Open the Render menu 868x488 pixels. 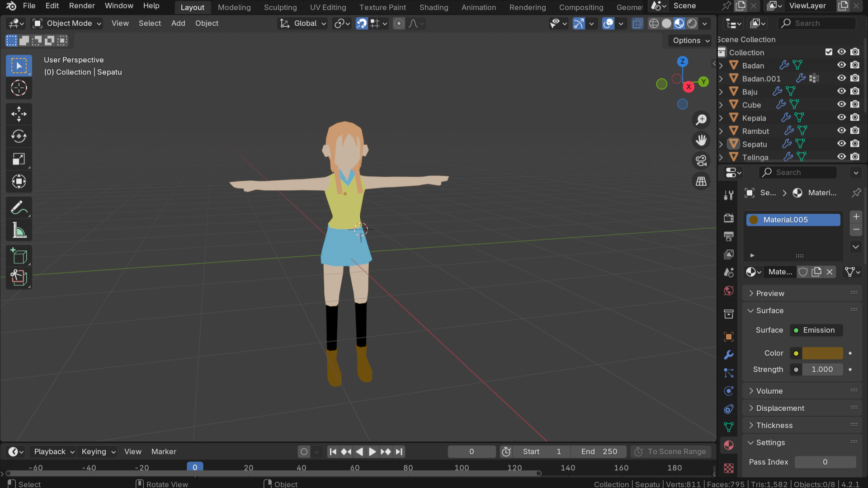[82, 6]
